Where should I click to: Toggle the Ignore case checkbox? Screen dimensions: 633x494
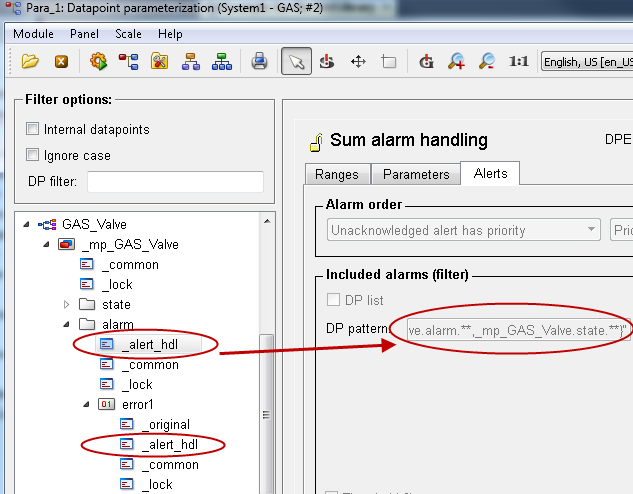[33, 155]
